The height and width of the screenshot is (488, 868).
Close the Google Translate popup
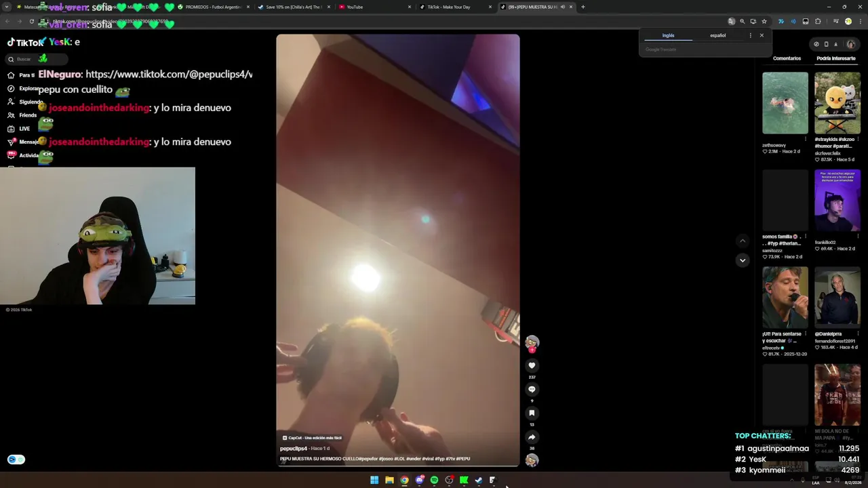coord(762,35)
